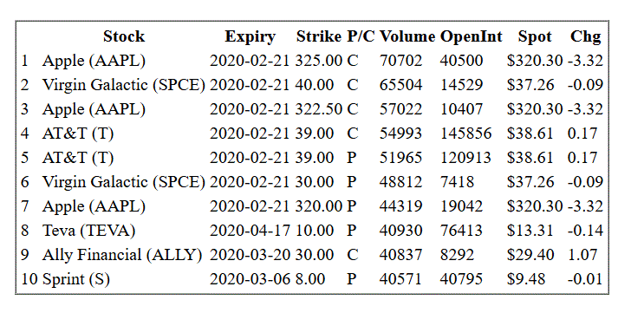Click Ally Financial (ALLY) stock cell

coord(122,254)
